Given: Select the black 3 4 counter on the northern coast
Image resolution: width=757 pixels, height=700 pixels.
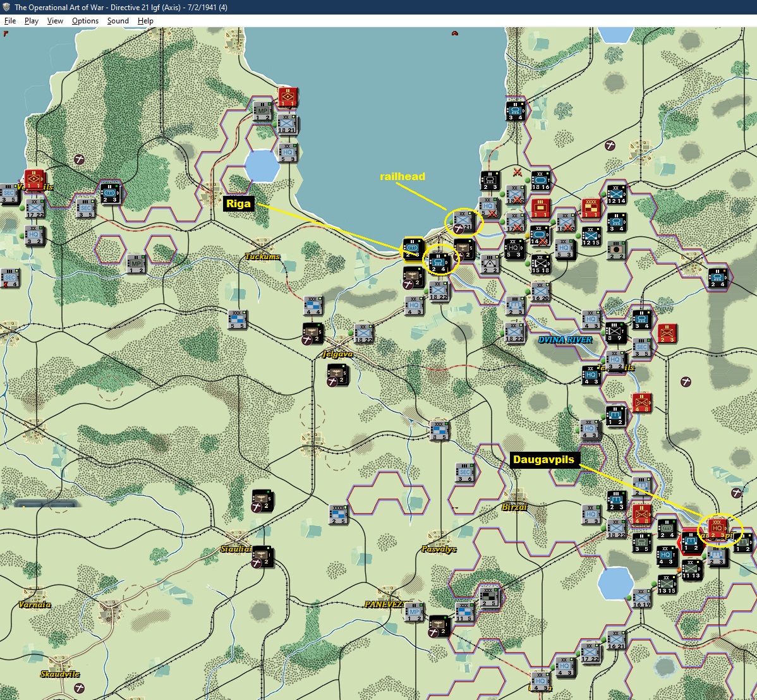Looking at the screenshot, I should click(516, 111).
